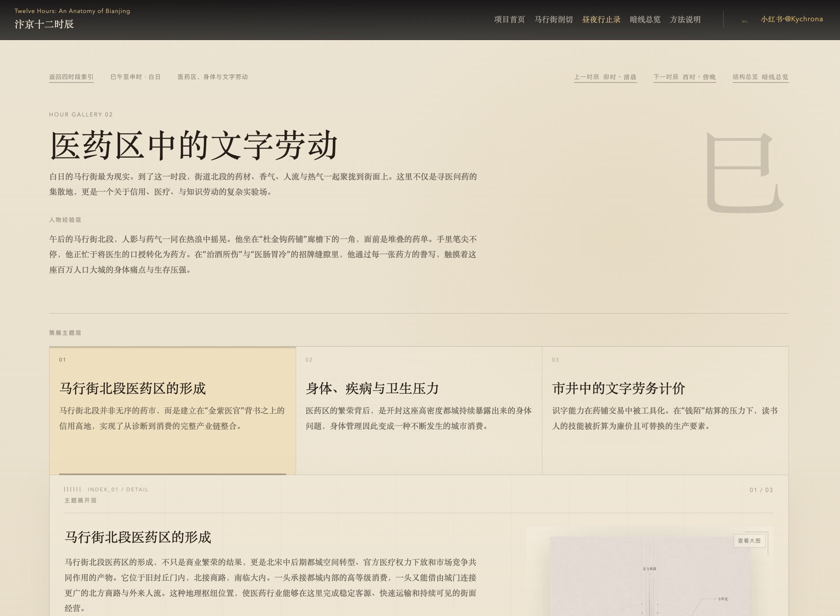Visit the 小红书·@Kychrona profile link
This screenshot has width=840, height=616.
[x=792, y=19]
